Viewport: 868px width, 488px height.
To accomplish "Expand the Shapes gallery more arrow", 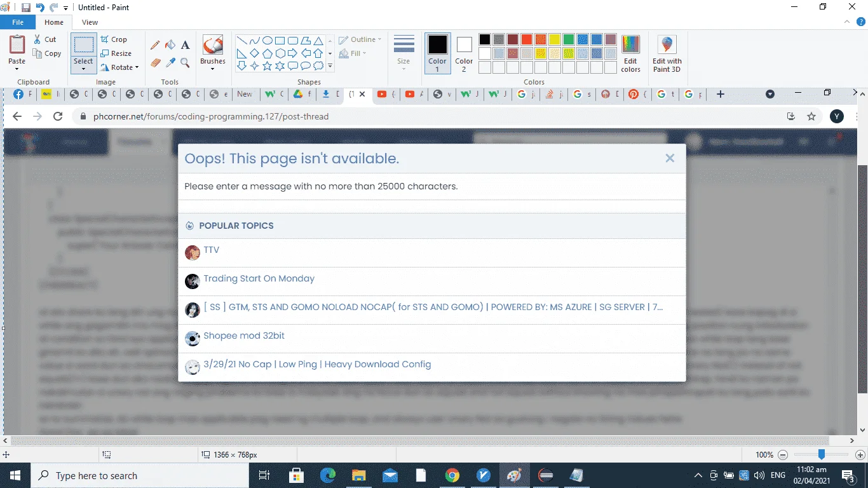I will click(x=330, y=65).
